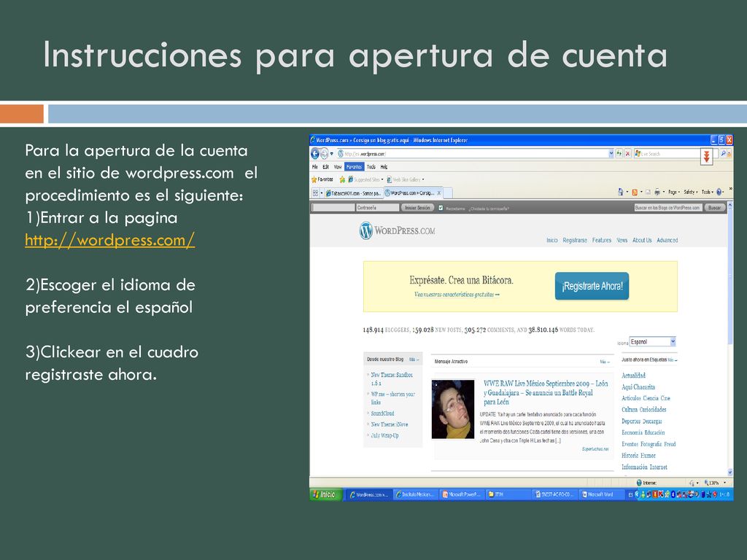Click the browser URL address bar
The width and height of the screenshot is (747, 560).
click(472, 154)
